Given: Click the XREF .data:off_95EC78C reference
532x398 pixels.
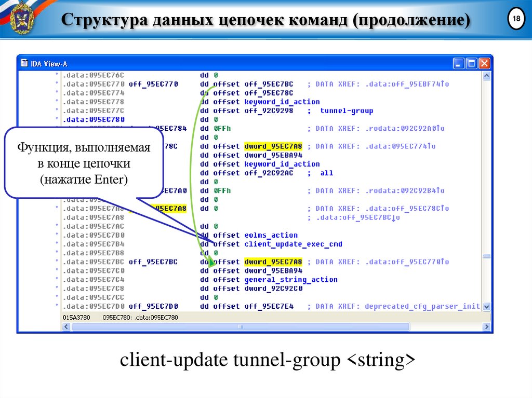Looking at the screenshot, I should 407,208.
